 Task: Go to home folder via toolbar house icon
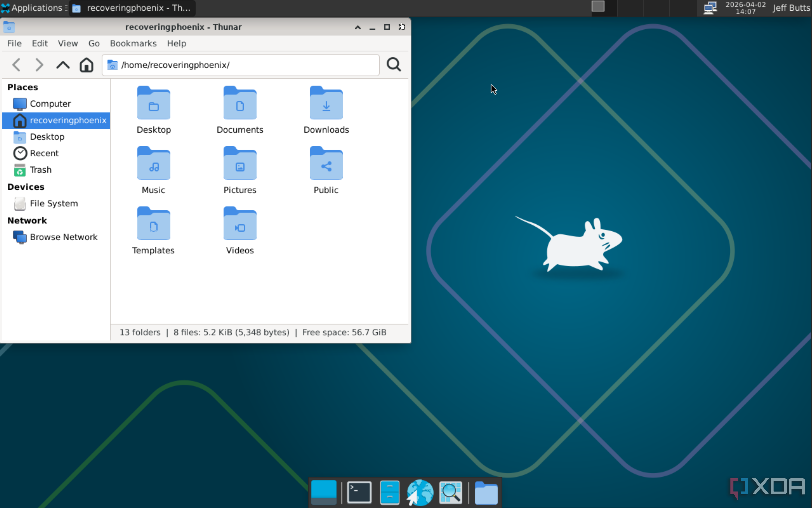click(86, 65)
